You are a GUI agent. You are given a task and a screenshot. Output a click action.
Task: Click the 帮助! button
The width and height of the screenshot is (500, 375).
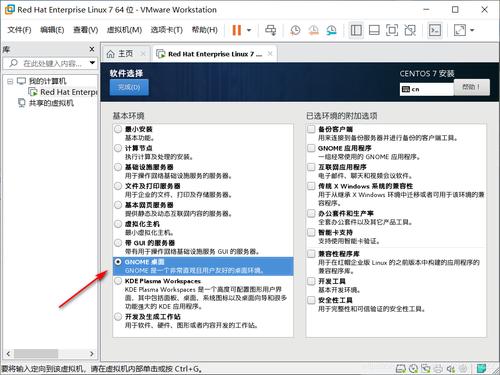point(472,87)
